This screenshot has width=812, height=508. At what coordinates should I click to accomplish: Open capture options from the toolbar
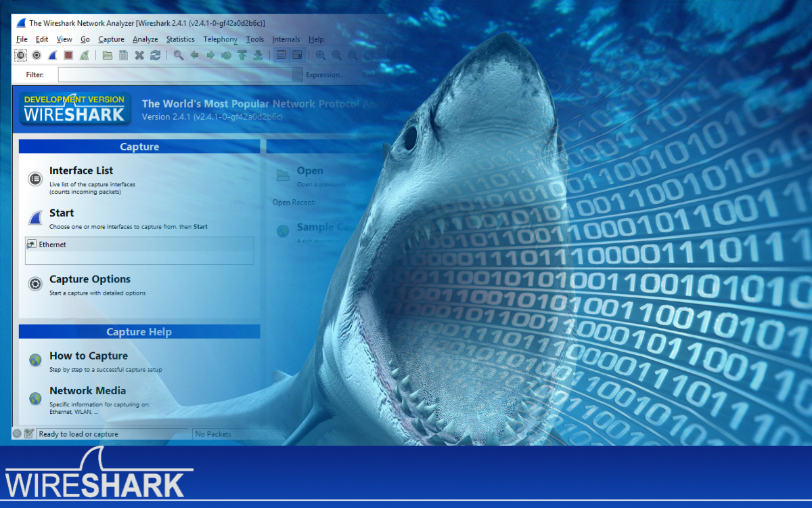click(x=37, y=56)
